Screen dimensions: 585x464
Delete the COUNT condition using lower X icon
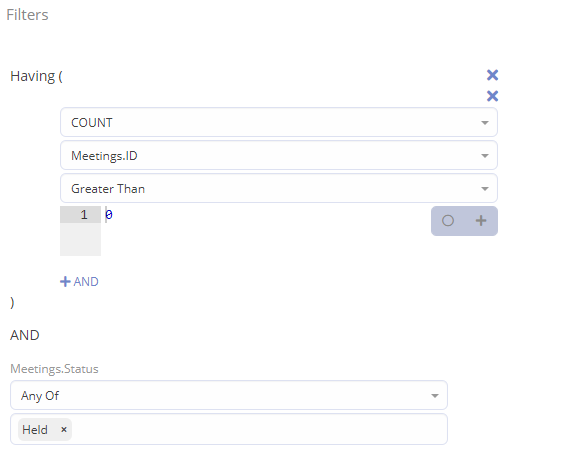[x=492, y=96]
